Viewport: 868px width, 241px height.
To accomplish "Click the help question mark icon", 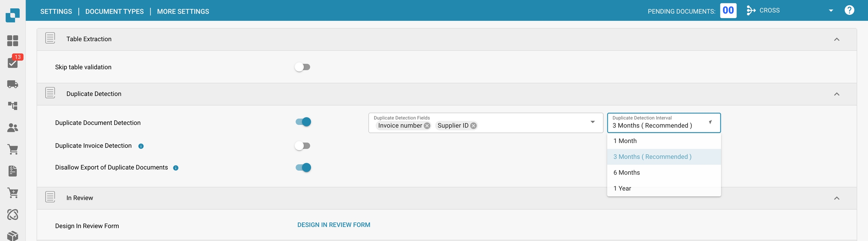I will coord(849,10).
